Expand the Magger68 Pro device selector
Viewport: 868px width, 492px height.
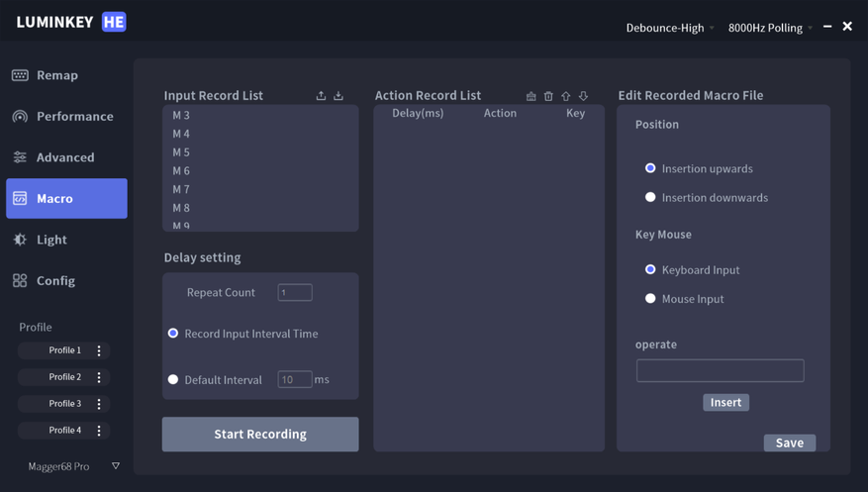(115, 466)
